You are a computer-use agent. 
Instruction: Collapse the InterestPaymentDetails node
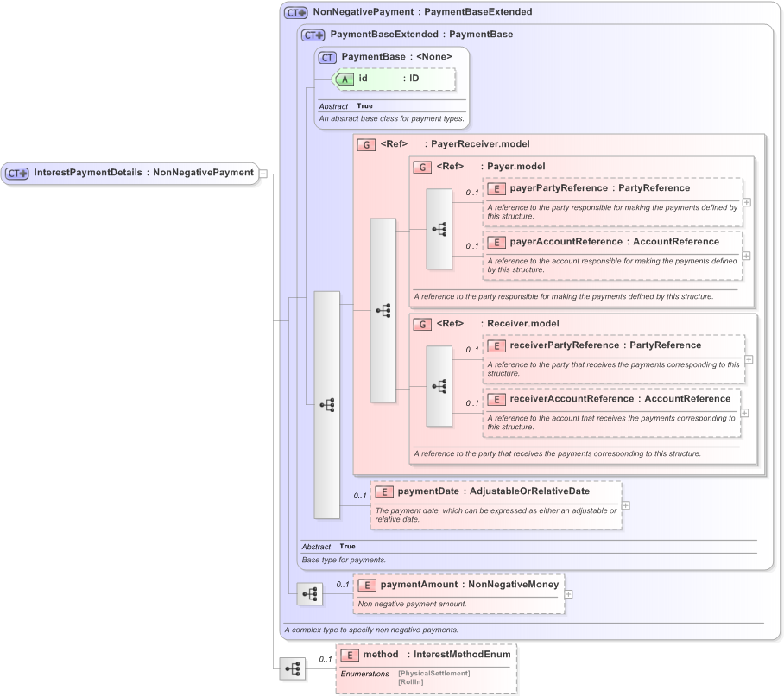263,174
